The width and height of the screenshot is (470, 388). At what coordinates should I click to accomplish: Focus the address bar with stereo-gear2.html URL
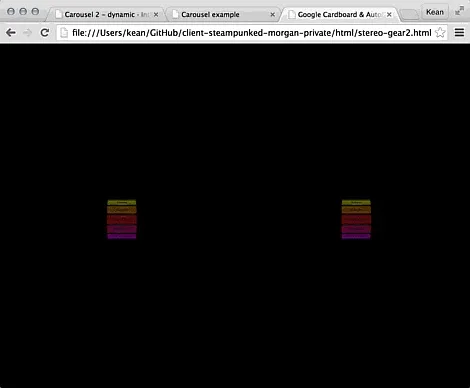[252, 33]
